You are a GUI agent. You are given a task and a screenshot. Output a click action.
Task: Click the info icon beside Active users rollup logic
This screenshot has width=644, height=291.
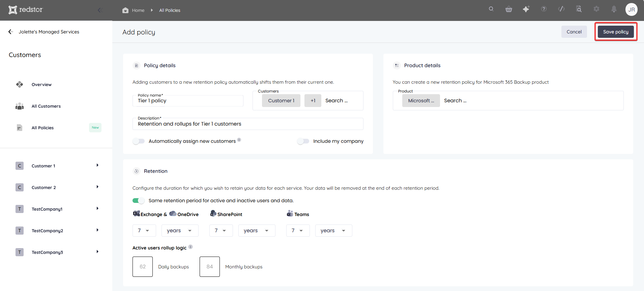click(191, 247)
